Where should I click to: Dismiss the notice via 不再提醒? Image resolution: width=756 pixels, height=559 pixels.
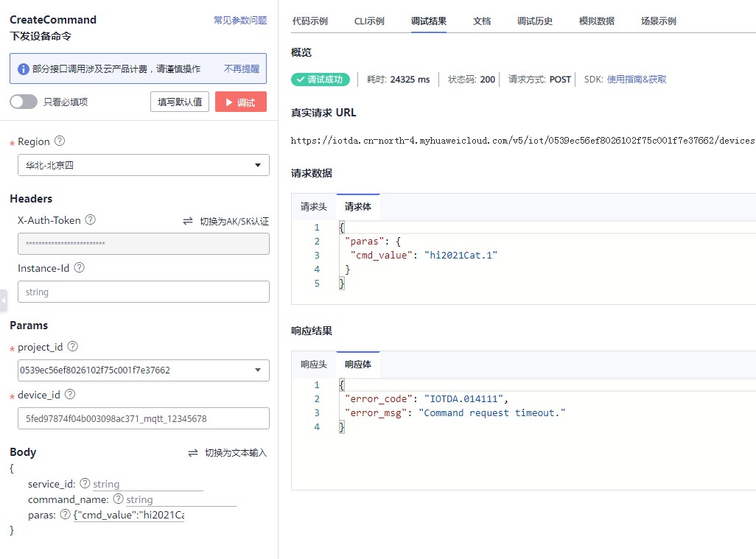[x=242, y=69]
